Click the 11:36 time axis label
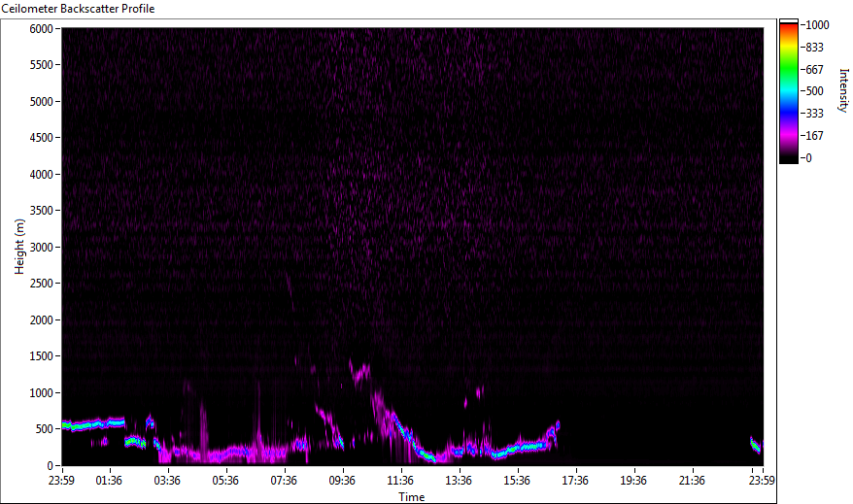Viewport: 853px width, 504px height. [x=400, y=481]
